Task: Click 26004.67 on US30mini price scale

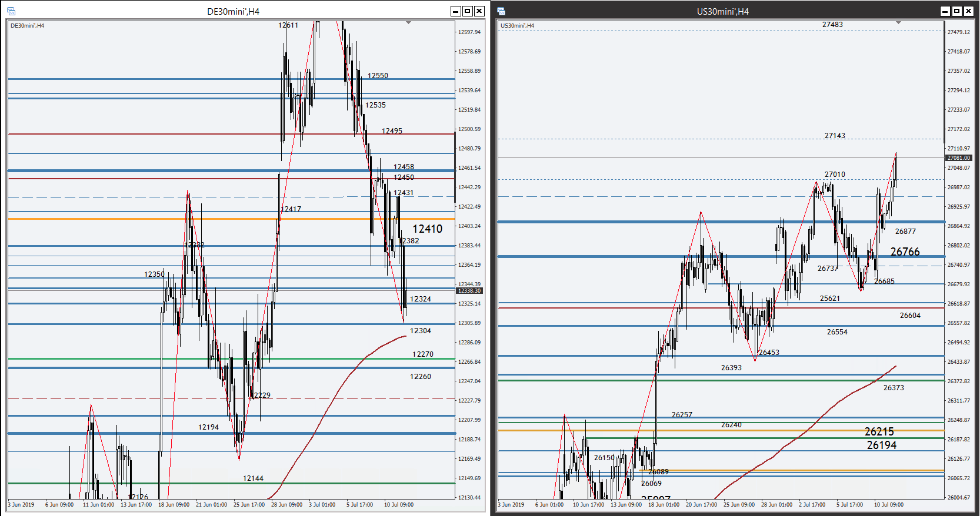Action: click(959, 498)
